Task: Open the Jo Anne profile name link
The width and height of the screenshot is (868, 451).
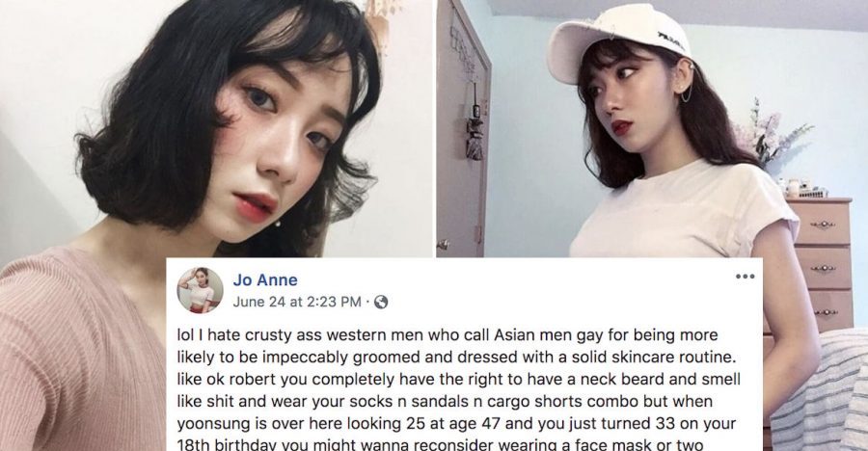Action: (265, 280)
